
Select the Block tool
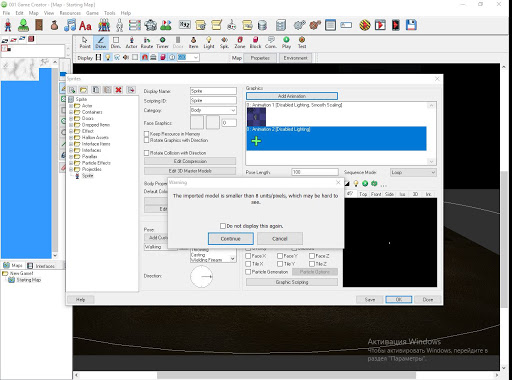point(255,43)
